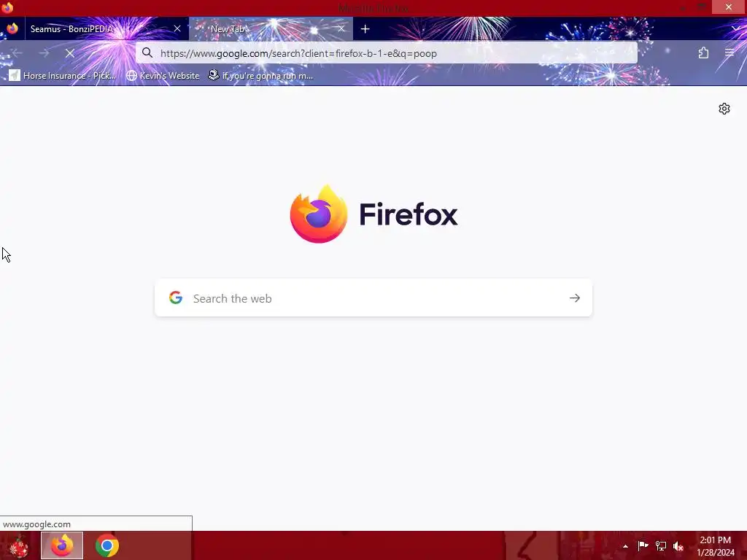Open Firefox application hamburger menu

coord(729,52)
